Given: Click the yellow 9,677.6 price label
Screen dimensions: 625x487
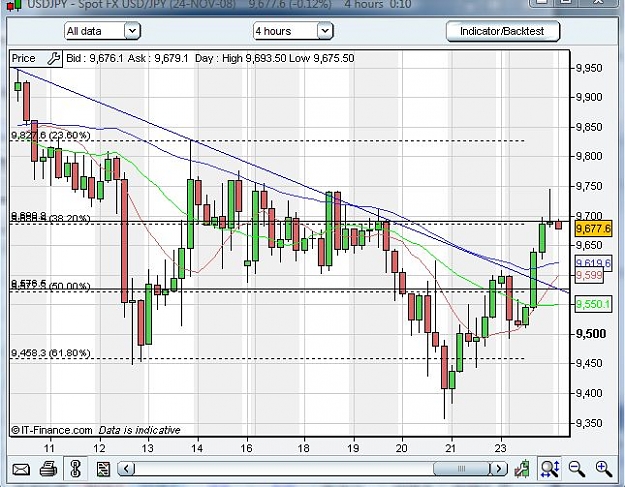Looking at the screenshot, I should pyautogui.click(x=593, y=229).
